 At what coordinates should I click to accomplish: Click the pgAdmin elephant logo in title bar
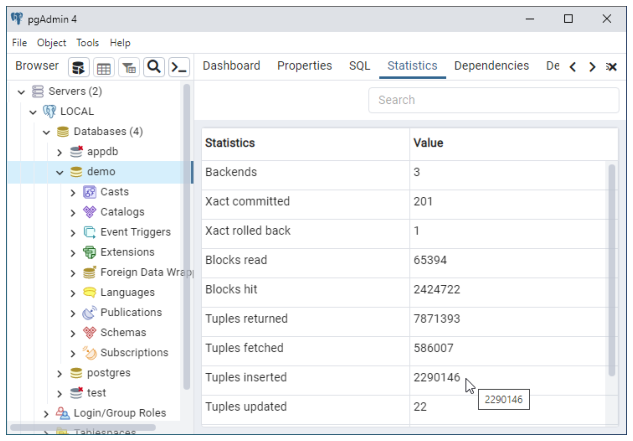(x=17, y=19)
